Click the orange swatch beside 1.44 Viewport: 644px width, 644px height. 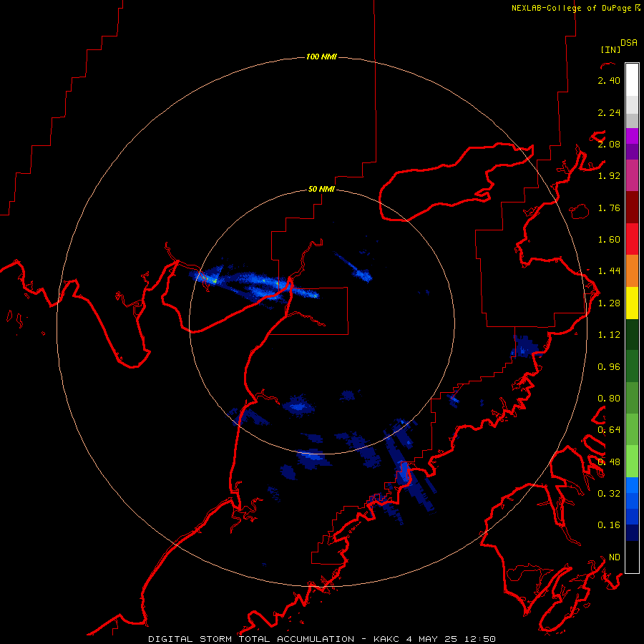632,271
